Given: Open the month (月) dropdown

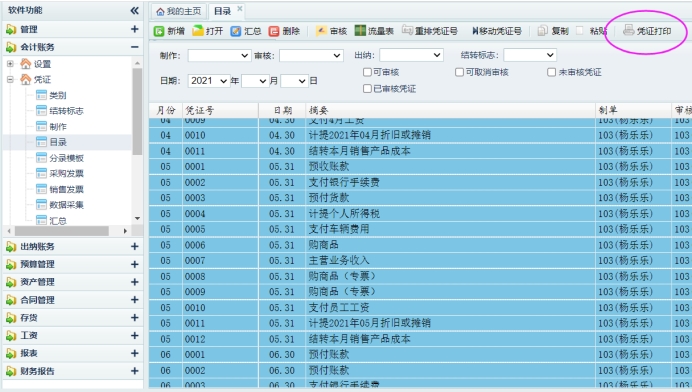Looking at the screenshot, I should point(255,81).
